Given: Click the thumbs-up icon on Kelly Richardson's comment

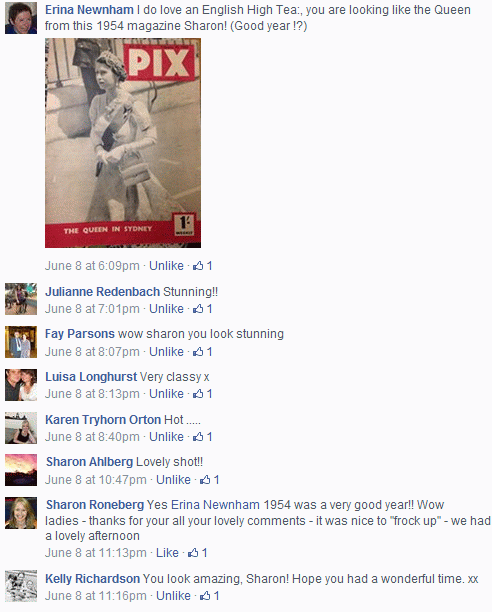Looking at the screenshot, I should pos(205,596).
